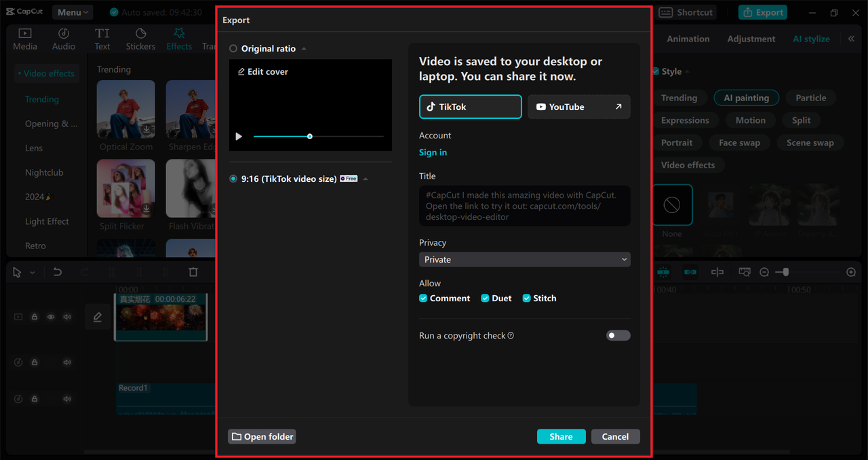Open the Audio panel tab
This screenshot has height=460, width=868.
point(64,39)
